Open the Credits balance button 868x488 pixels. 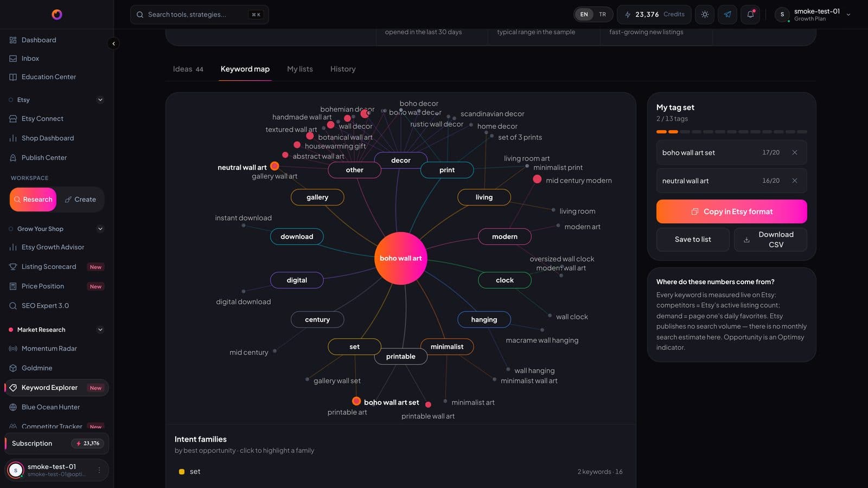(654, 15)
